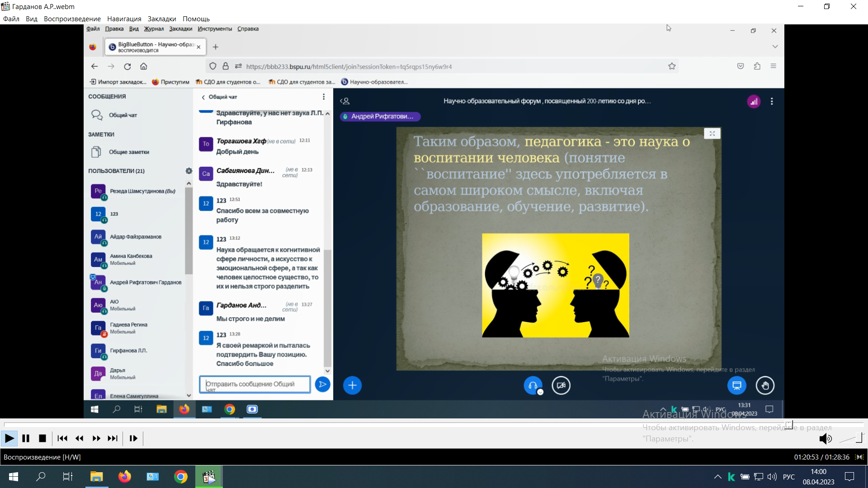Open the Закладки menu

(x=162, y=19)
